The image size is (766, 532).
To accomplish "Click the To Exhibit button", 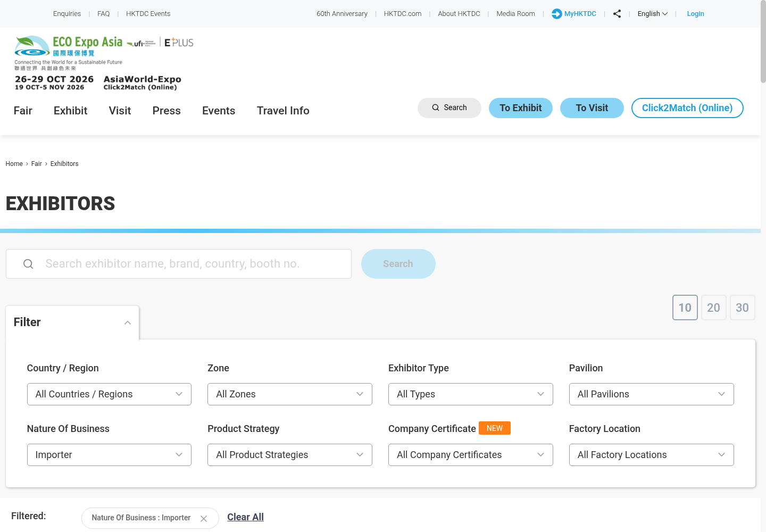I will coord(521,108).
